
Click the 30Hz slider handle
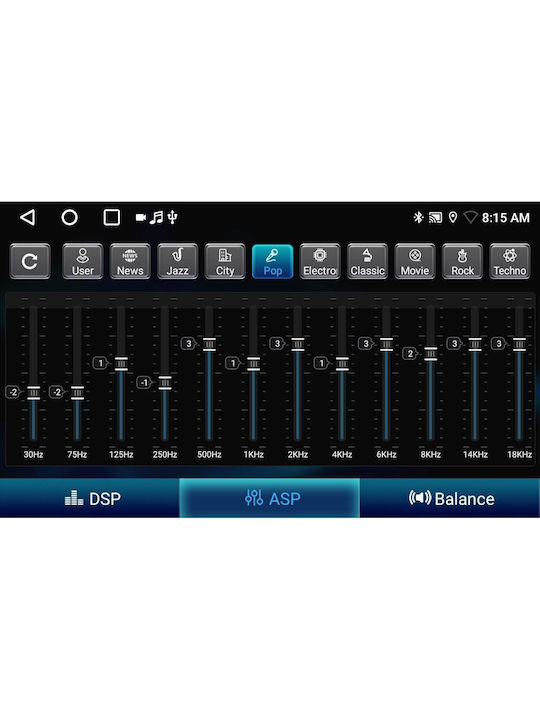(x=34, y=393)
